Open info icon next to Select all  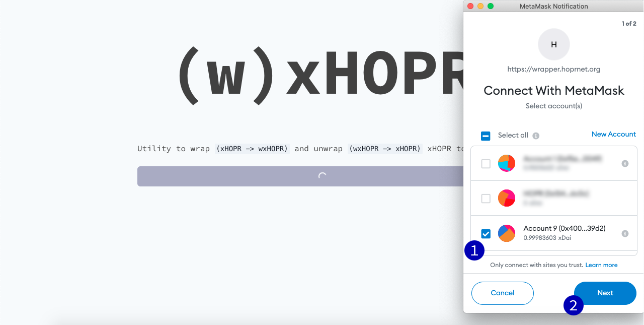(536, 136)
